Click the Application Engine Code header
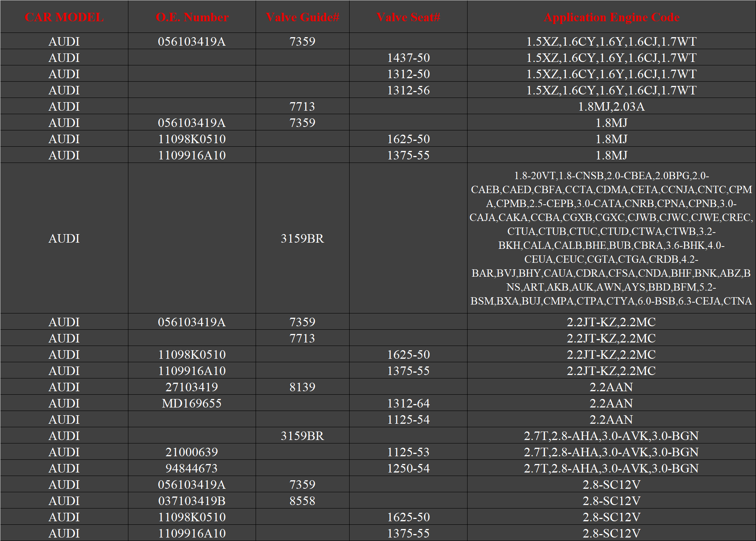This screenshot has width=756, height=541. (x=611, y=17)
